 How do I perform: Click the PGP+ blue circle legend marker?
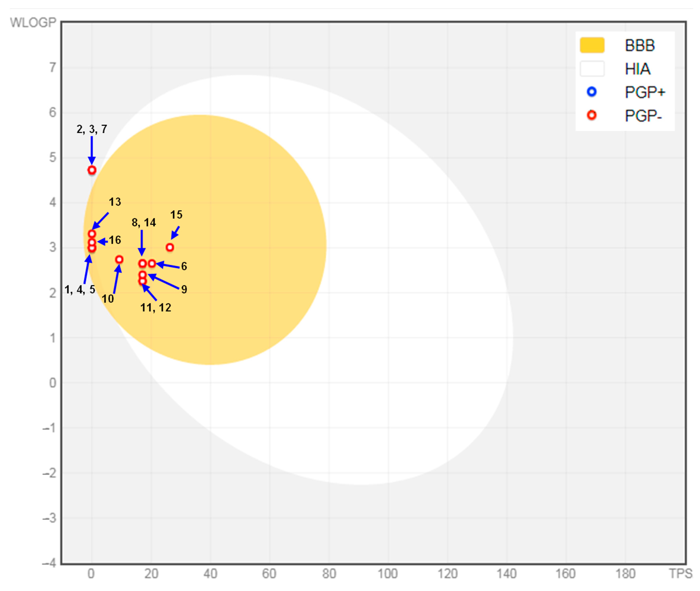click(x=592, y=92)
